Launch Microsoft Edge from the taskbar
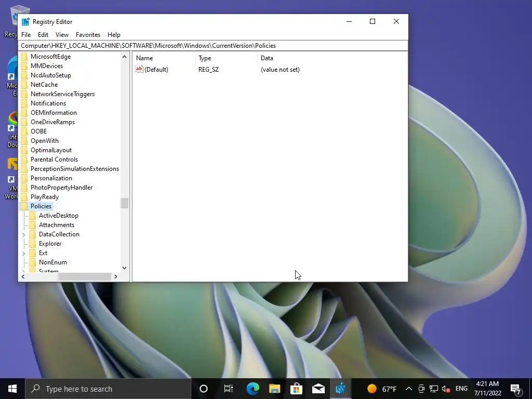The image size is (532, 399). (253, 389)
